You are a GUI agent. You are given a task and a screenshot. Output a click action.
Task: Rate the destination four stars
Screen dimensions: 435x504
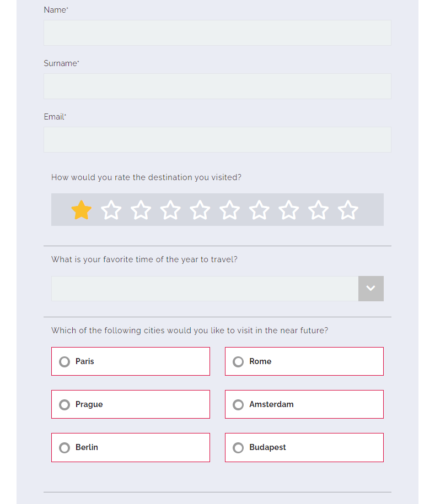(170, 210)
